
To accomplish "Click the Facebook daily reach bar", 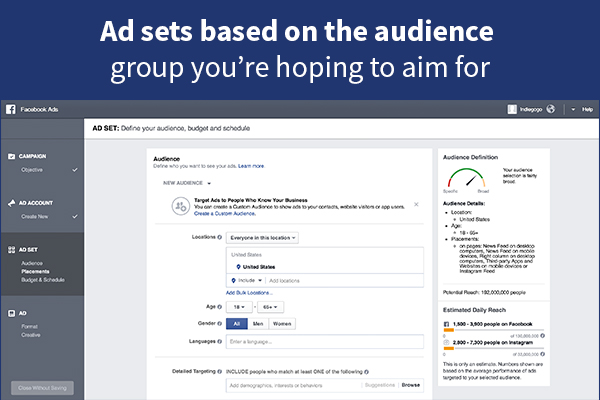I will tap(493, 330).
